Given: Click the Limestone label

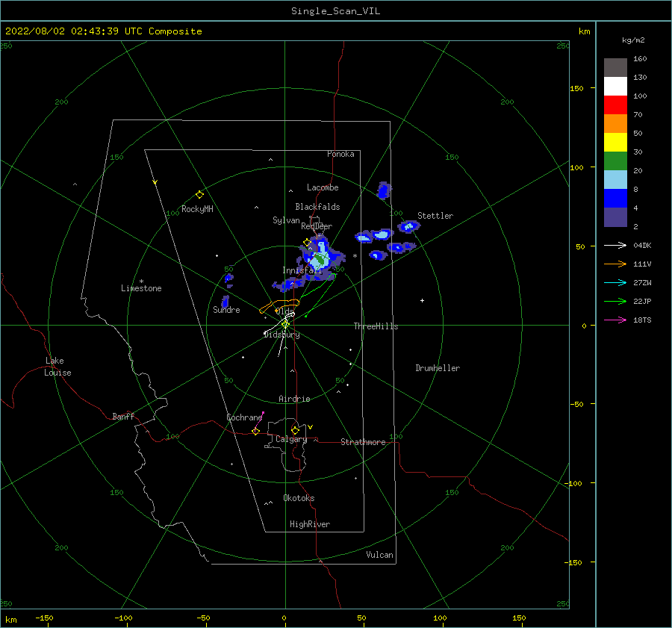Looking at the screenshot, I should click(x=141, y=288).
